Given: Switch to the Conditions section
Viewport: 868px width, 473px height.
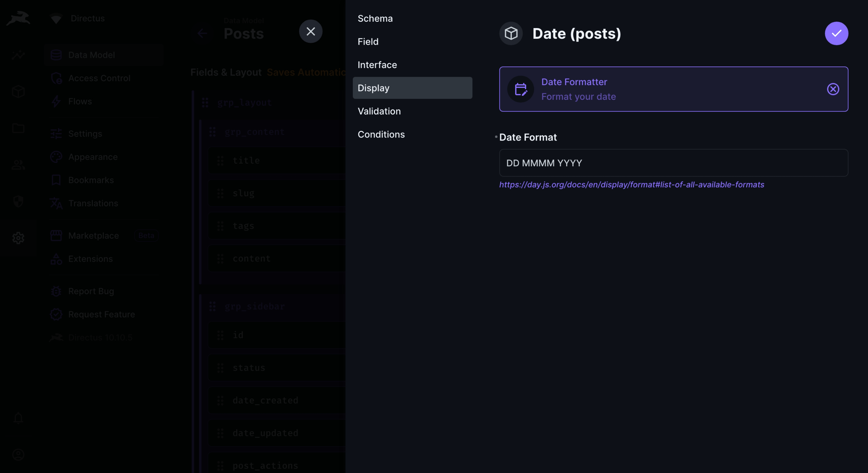Looking at the screenshot, I should click(x=381, y=135).
